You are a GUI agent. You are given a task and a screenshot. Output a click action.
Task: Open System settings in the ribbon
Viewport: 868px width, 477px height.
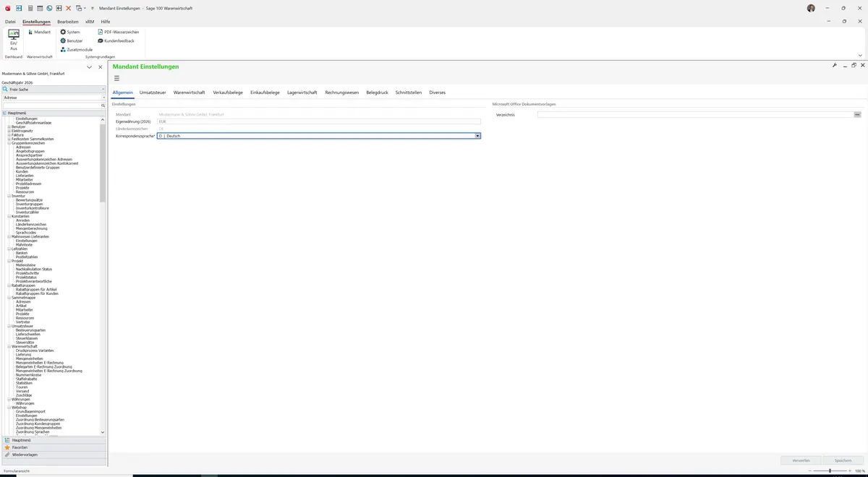(70, 32)
